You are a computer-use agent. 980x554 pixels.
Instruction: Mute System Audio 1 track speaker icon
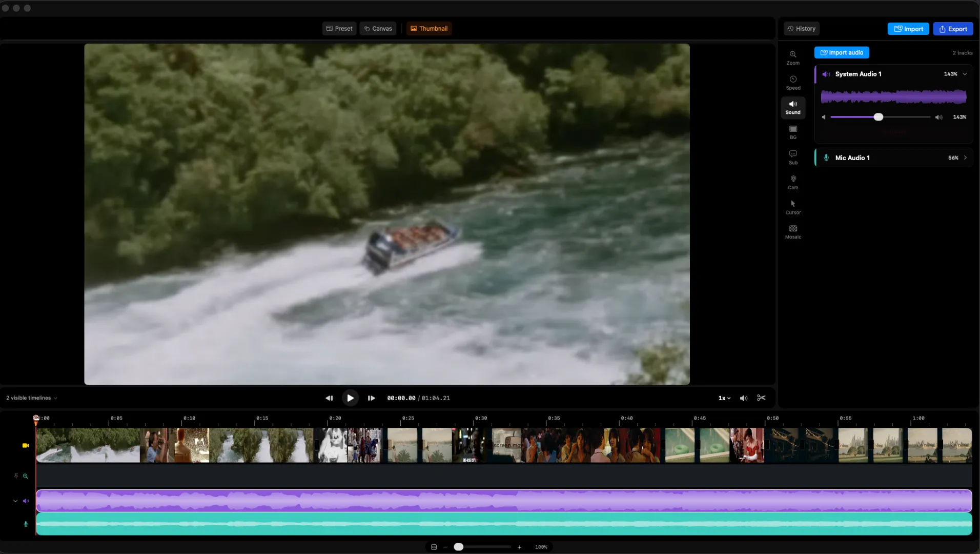(x=826, y=74)
